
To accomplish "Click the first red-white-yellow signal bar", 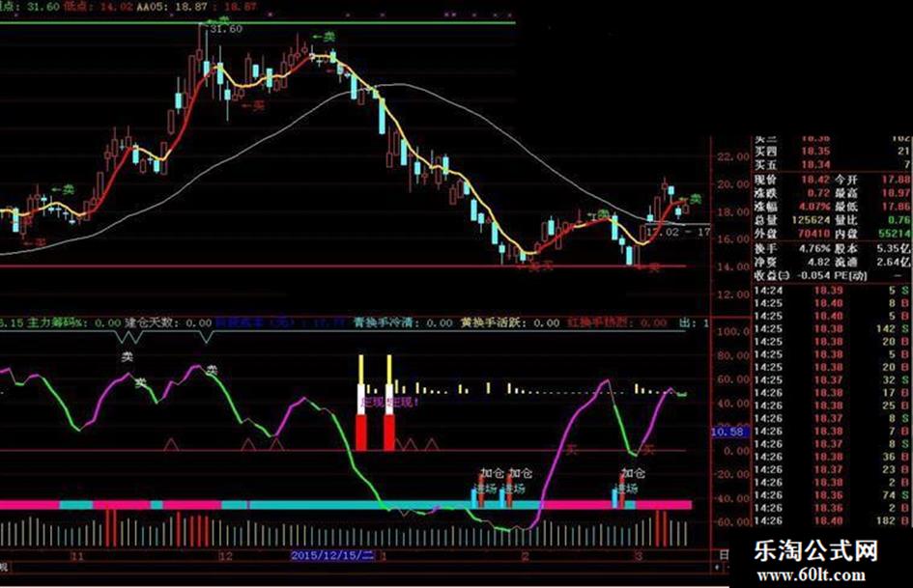I will pos(361,403).
